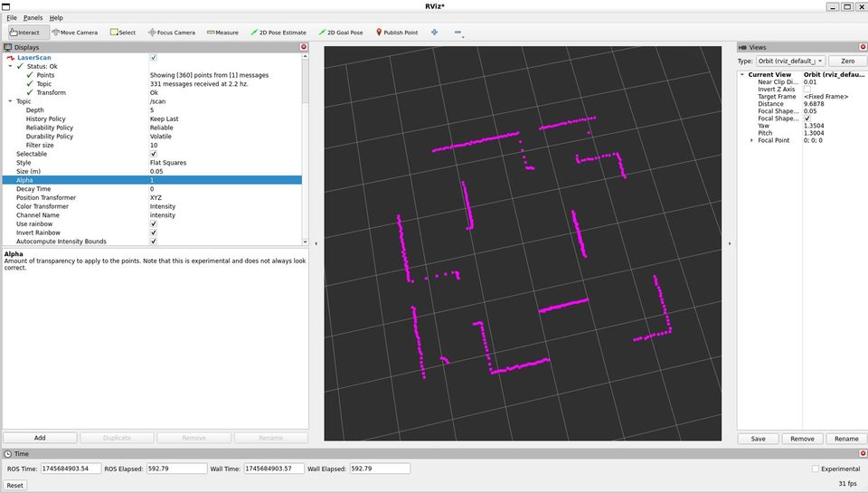This screenshot has width=868, height=493.
Task: Click the Transform status checkmark icon
Action: (30, 92)
